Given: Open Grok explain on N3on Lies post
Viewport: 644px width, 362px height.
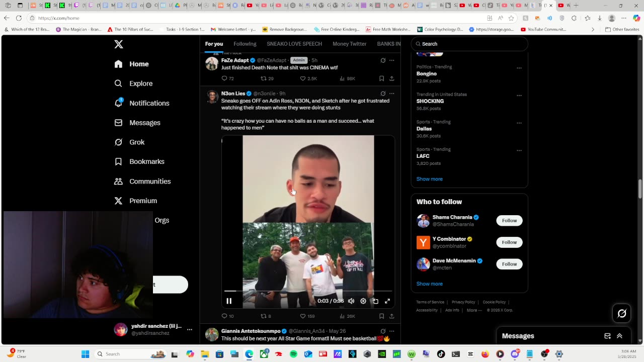Looking at the screenshot, I should click(x=383, y=94).
